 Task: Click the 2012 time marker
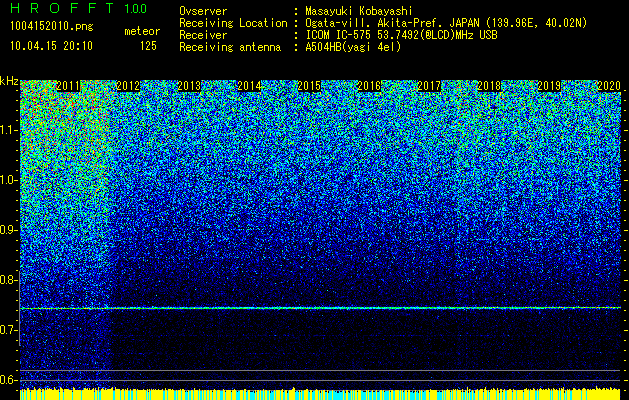(x=128, y=86)
